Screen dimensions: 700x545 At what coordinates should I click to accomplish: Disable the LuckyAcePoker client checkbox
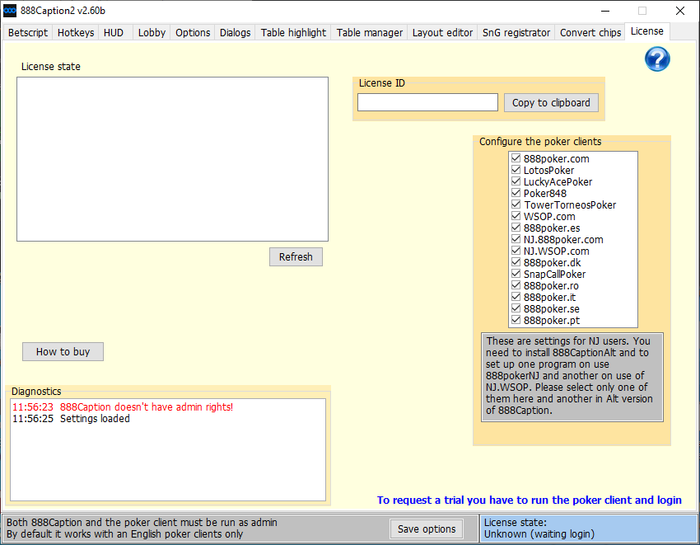[516, 181]
